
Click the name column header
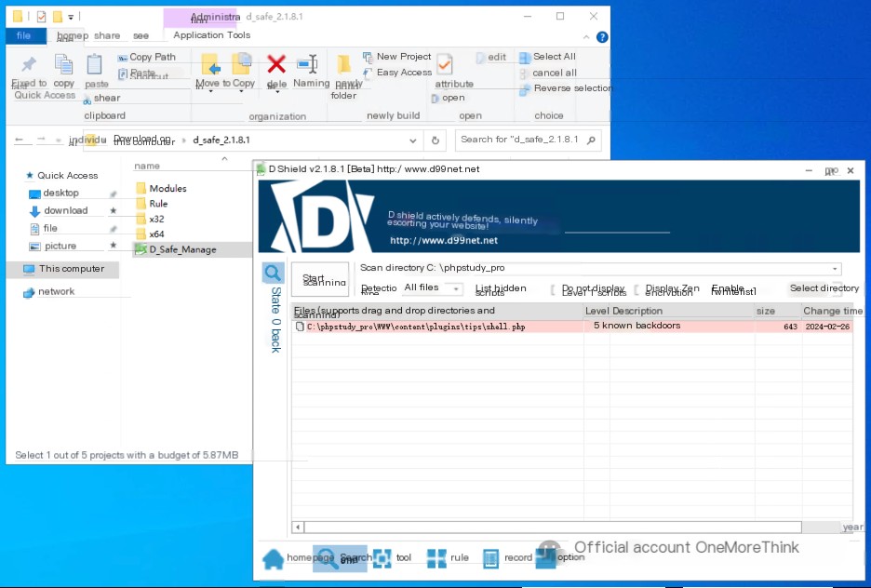(x=147, y=166)
